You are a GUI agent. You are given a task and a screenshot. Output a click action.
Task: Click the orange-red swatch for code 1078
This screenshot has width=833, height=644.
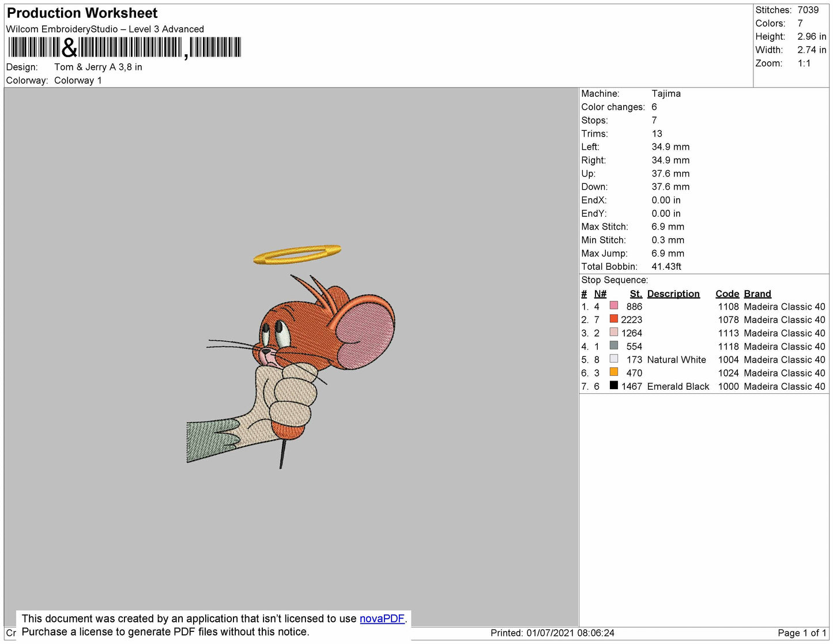[614, 319]
